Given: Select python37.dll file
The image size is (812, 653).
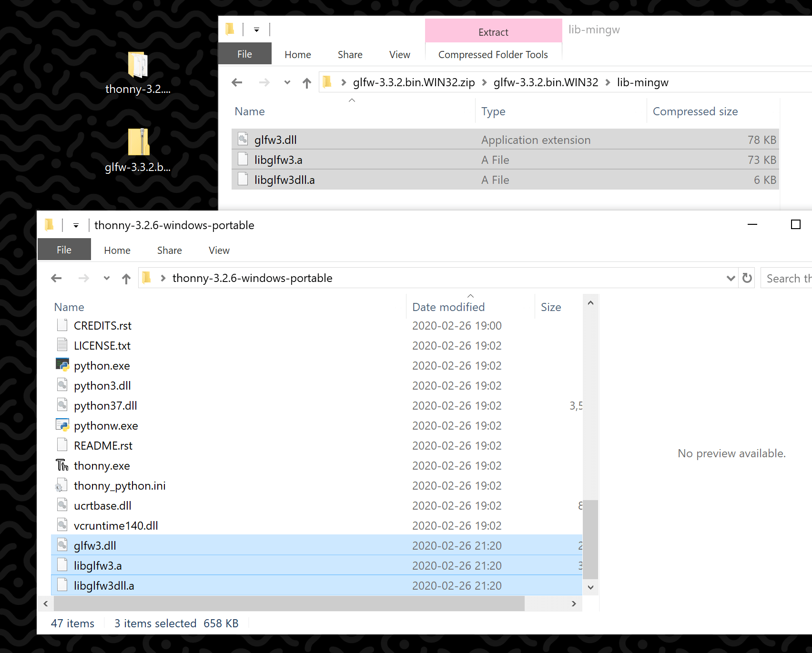Looking at the screenshot, I should tap(316, 405).
